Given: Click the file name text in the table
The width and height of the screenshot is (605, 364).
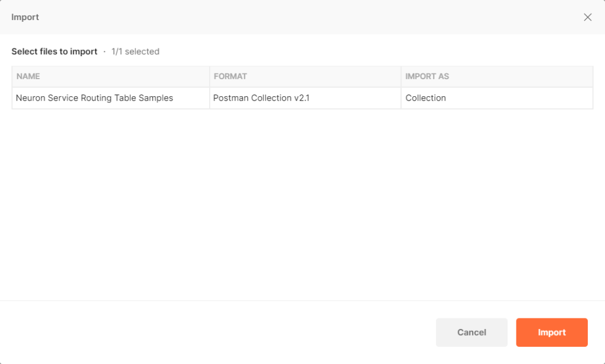Looking at the screenshot, I should click(95, 97).
